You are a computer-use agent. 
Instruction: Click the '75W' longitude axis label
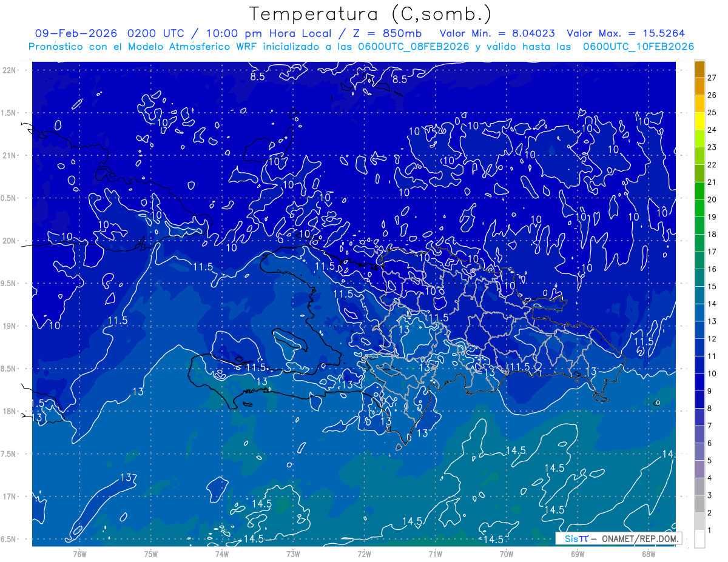(x=151, y=554)
